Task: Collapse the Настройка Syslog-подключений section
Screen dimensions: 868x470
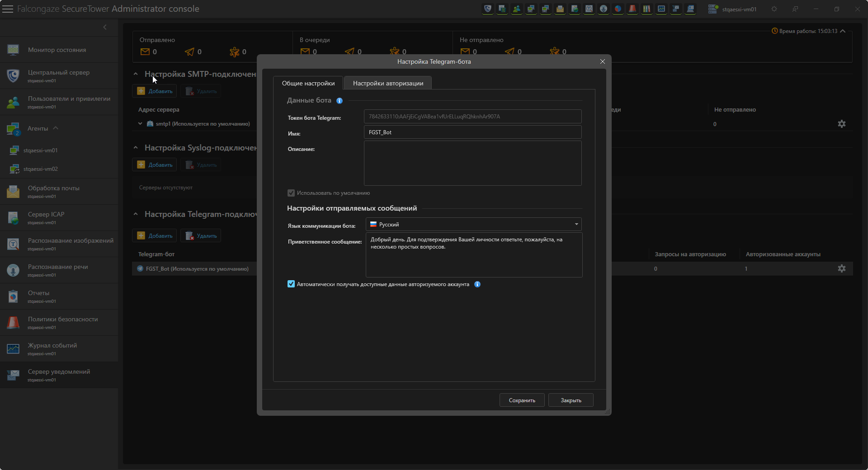Action: coord(136,147)
